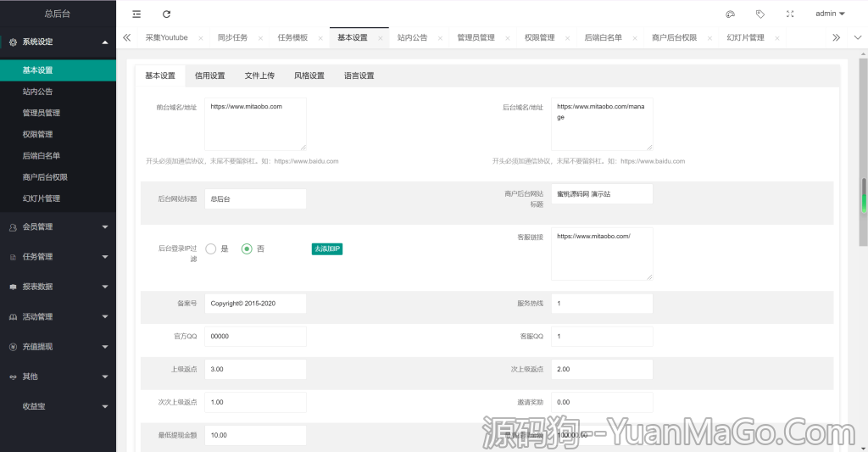868x452 pixels.
Task: Switch to 权限管理 page tab
Action: pos(539,37)
